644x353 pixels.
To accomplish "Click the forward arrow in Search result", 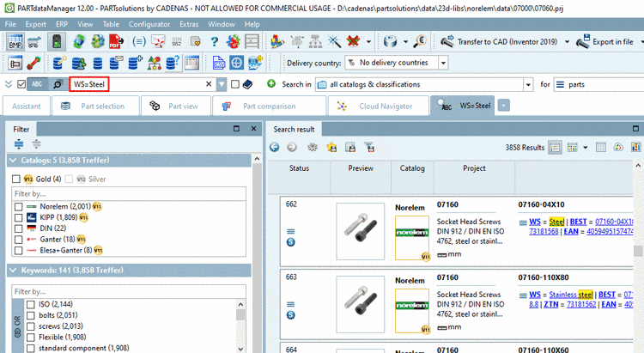I will click(x=292, y=147).
